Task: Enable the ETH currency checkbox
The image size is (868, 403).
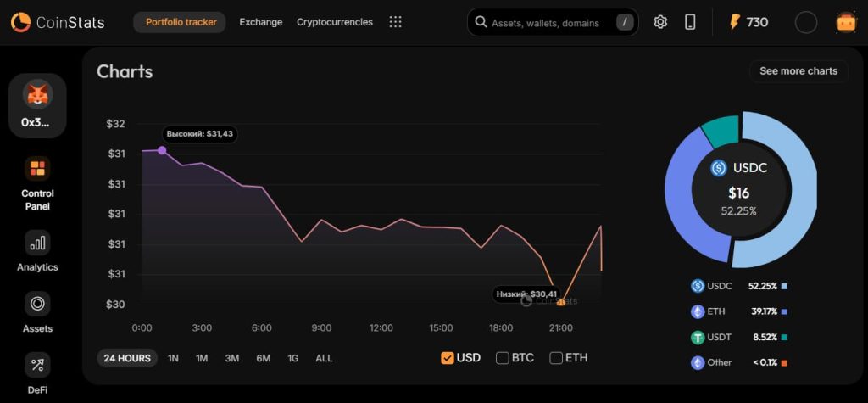Action: click(x=556, y=358)
